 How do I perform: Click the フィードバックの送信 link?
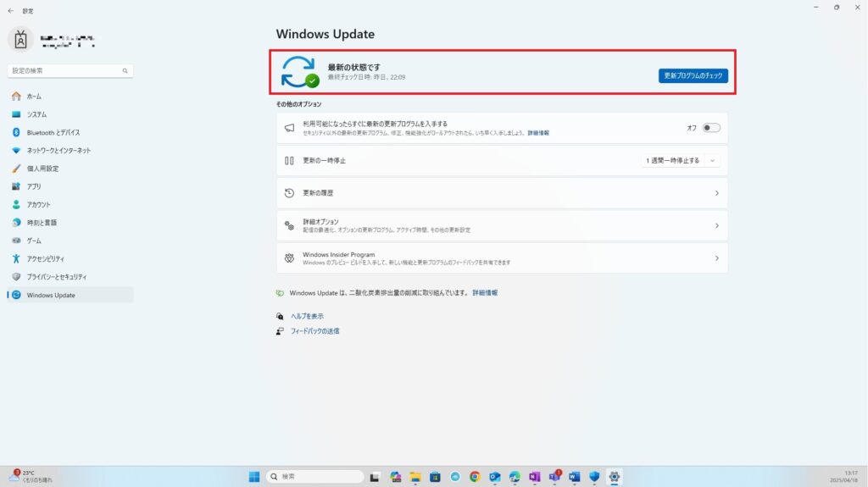[x=315, y=331]
